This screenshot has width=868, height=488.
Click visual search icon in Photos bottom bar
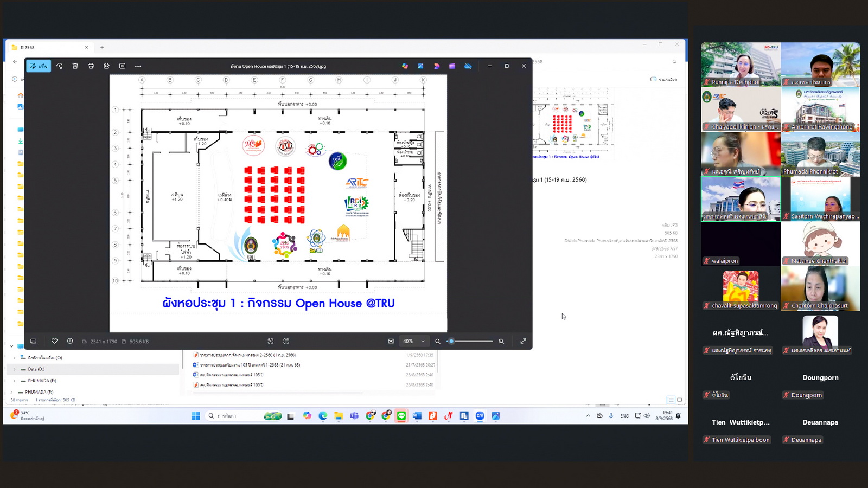pos(270,341)
